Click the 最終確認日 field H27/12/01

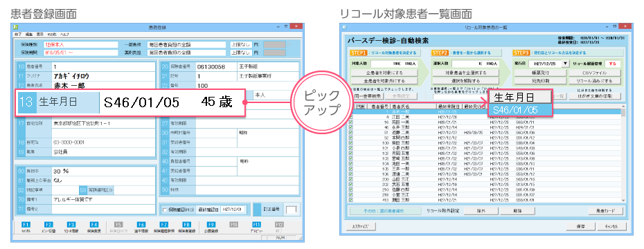[x=233, y=210]
